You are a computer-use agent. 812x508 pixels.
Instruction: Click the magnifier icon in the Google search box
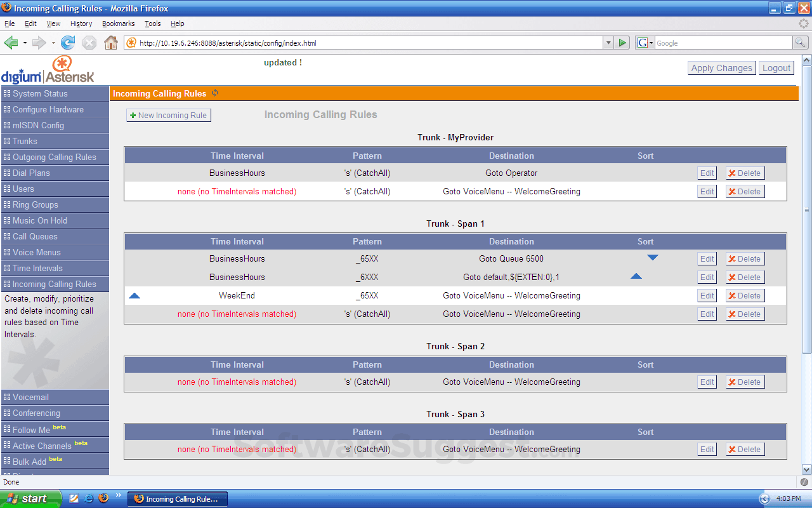pyautogui.click(x=799, y=43)
